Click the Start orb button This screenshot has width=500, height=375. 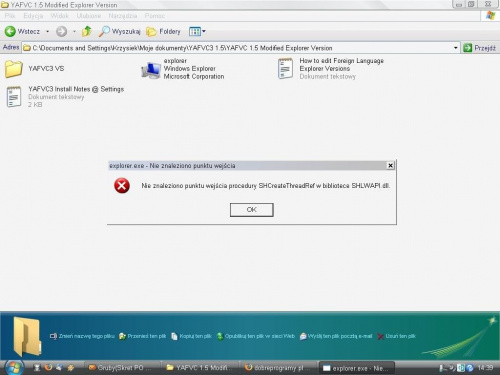coord(14,367)
